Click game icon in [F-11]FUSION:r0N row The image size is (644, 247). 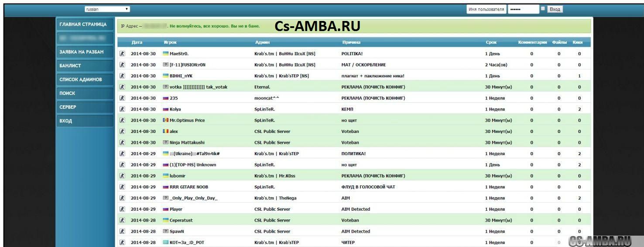click(x=123, y=65)
